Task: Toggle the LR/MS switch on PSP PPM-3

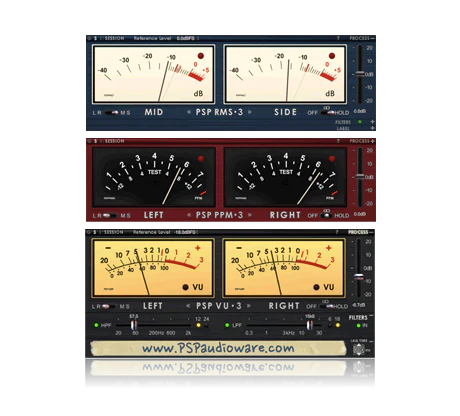Action: point(110,216)
